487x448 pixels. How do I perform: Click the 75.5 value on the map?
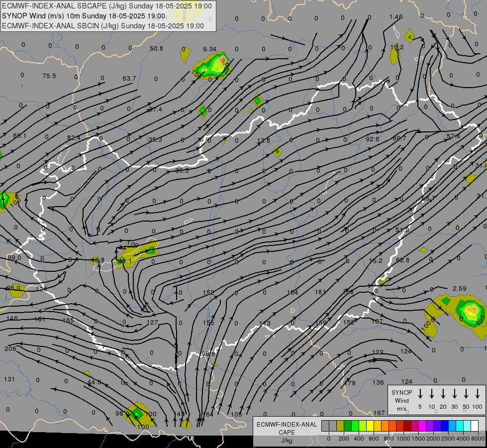point(49,76)
